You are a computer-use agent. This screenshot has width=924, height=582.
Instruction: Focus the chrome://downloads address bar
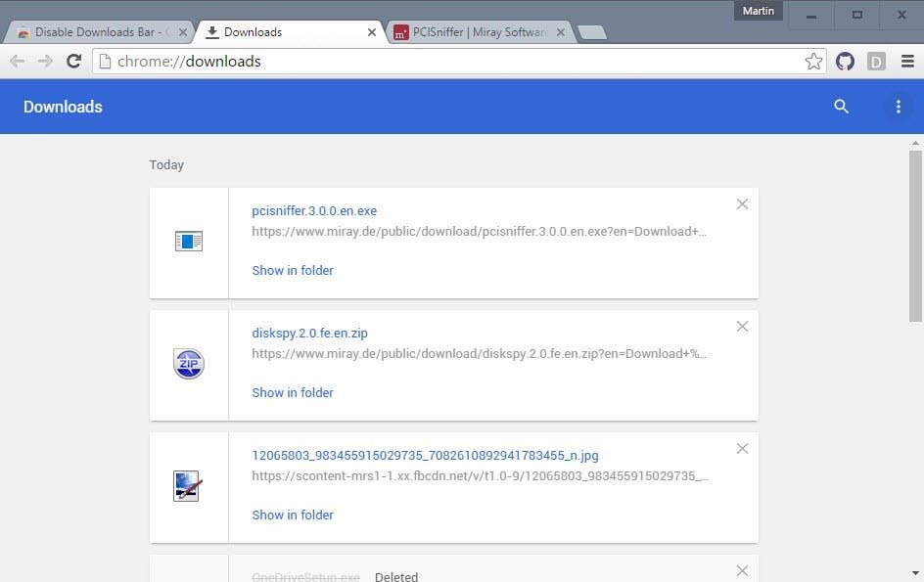coord(460,62)
